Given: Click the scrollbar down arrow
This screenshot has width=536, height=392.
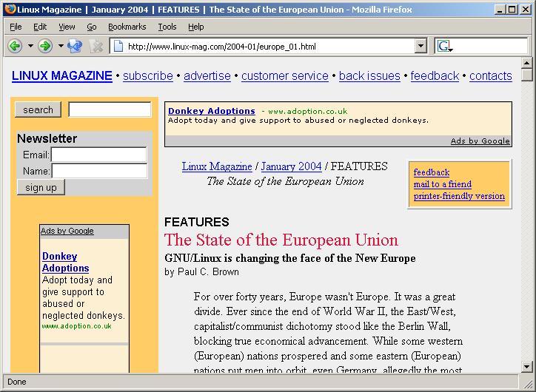Looking at the screenshot, I should (x=527, y=367).
